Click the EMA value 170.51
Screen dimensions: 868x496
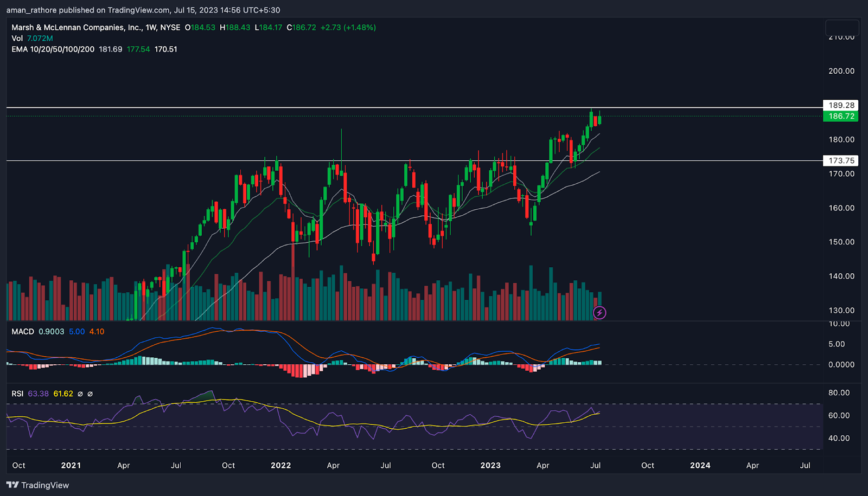pos(166,49)
